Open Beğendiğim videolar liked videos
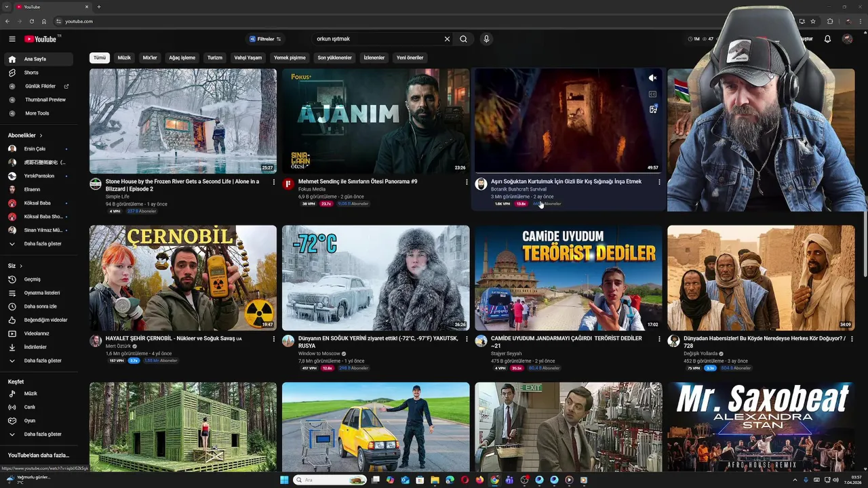This screenshot has height=488, width=868. coord(37,320)
